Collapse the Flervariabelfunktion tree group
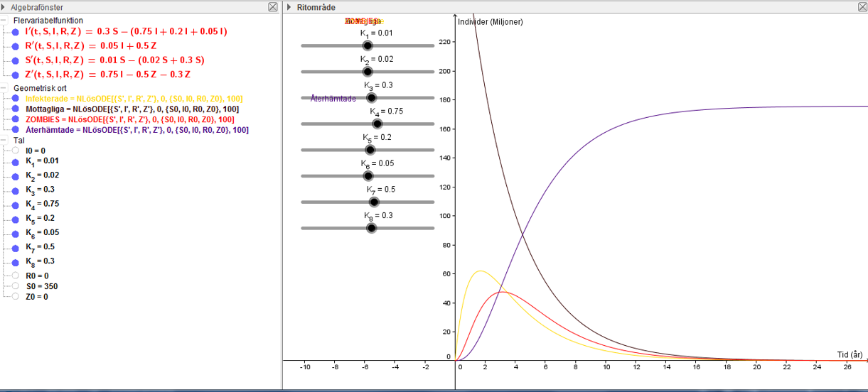 pos(6,21)
